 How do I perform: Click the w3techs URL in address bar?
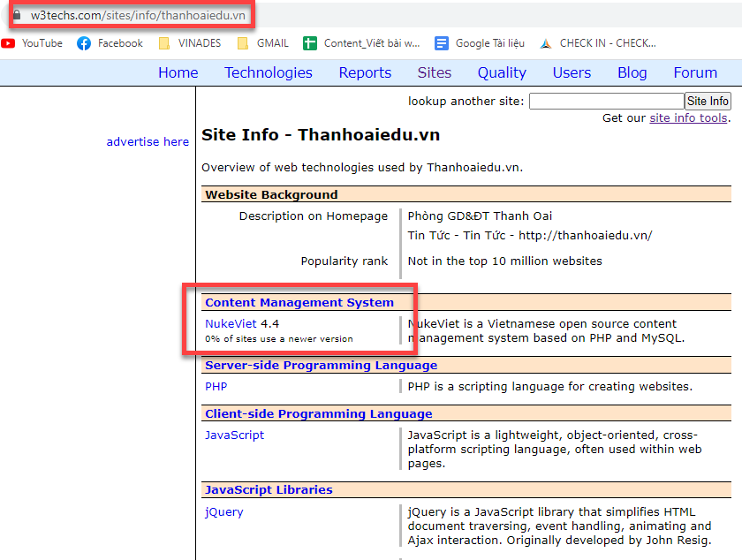click(x=138, y=15)
